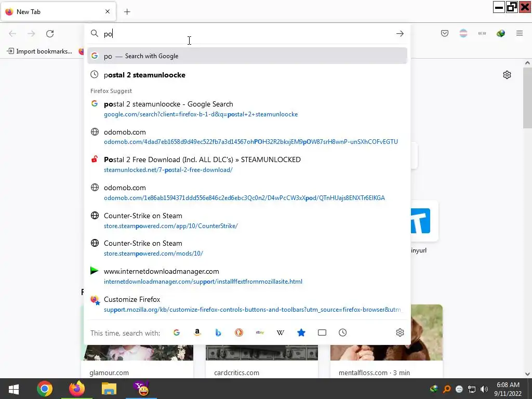
Task: Open odomob.com suggestion with 1e86ab URL
Action: pyautogui.click(x=247, y=192)
